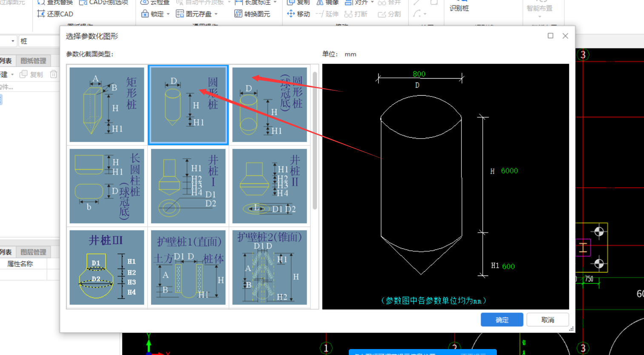Click the 复制 button in component list

pos(31,74)
